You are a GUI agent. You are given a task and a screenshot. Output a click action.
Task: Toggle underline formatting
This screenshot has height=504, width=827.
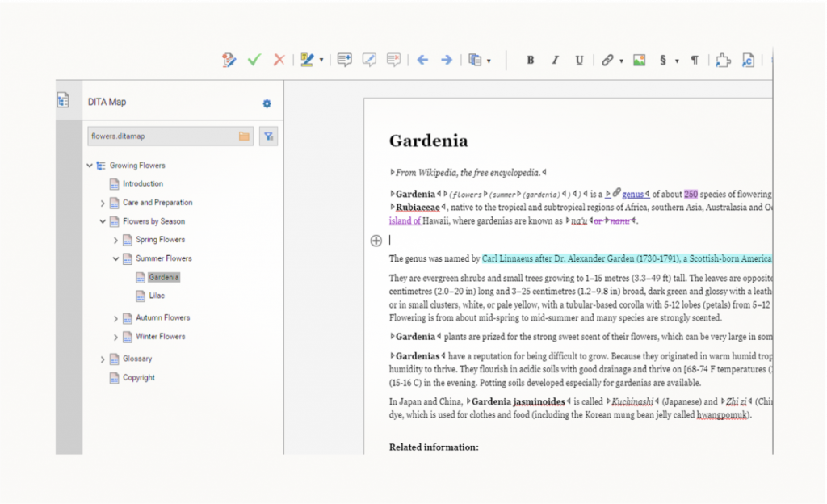pyautogui.click(x=579, y=60)
